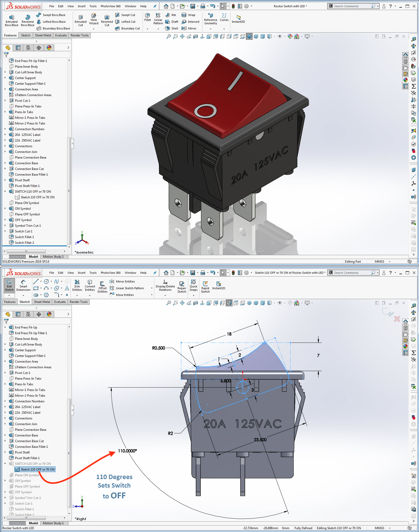Click the Convert Entities tool

pyautogui.click(x=90, y=286)
